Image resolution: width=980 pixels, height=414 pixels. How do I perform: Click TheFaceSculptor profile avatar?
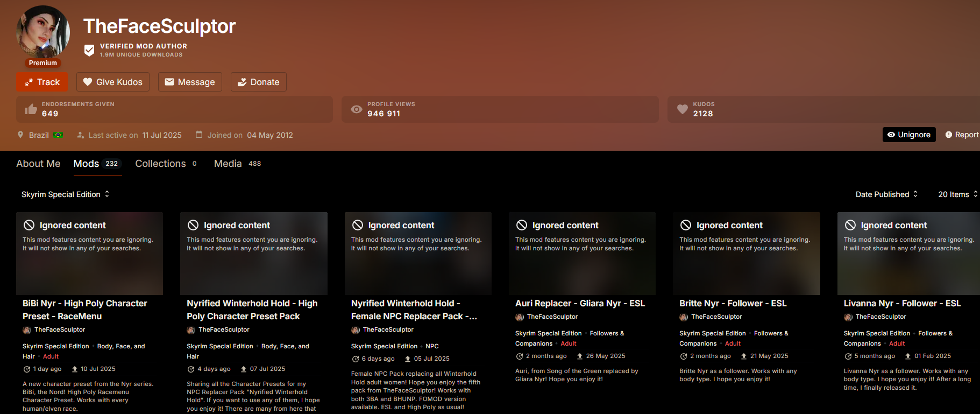(x=43, y=32)
